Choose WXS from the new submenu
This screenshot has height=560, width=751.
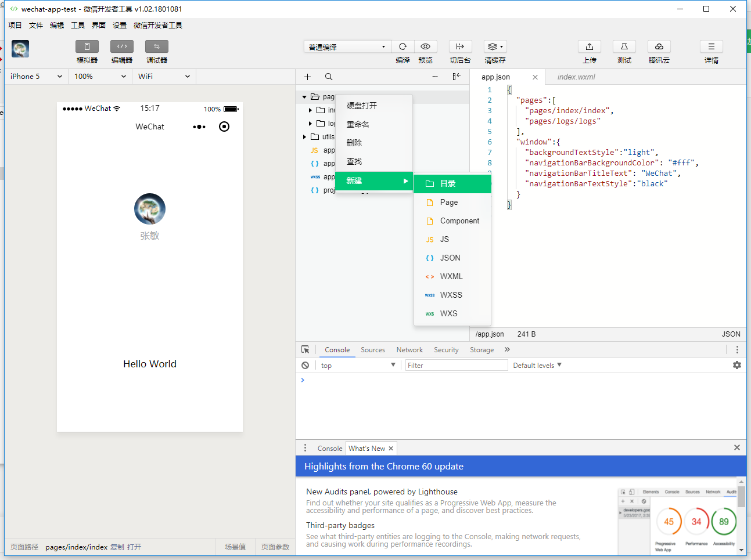click(x=452, y=313)
